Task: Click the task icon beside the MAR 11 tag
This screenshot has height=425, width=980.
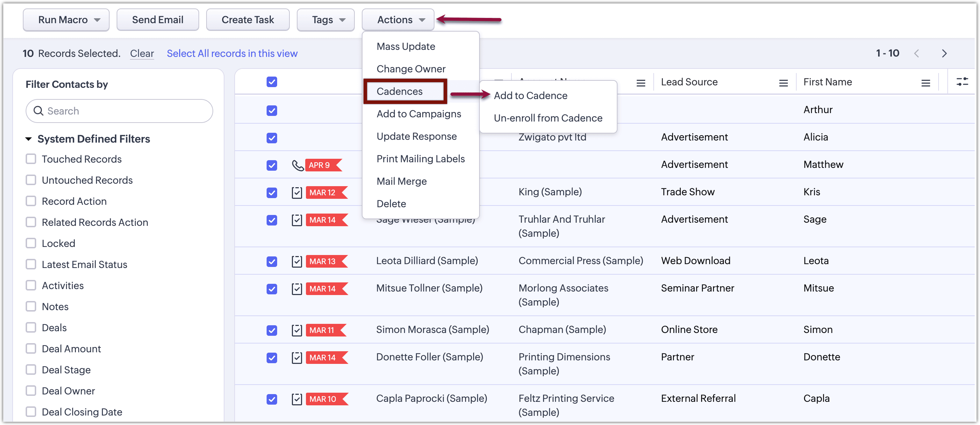Action: coord(297,330)
